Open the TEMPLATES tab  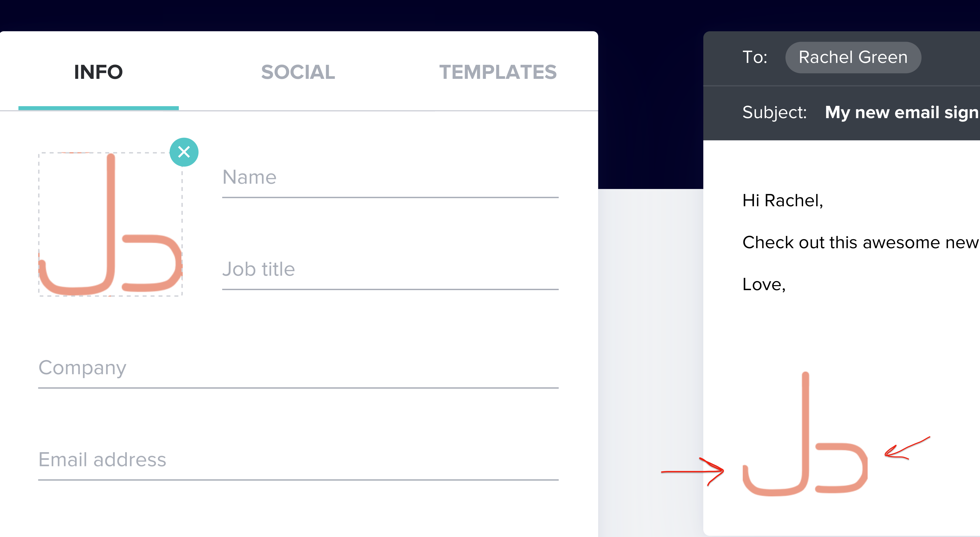[x=498, y=72]
